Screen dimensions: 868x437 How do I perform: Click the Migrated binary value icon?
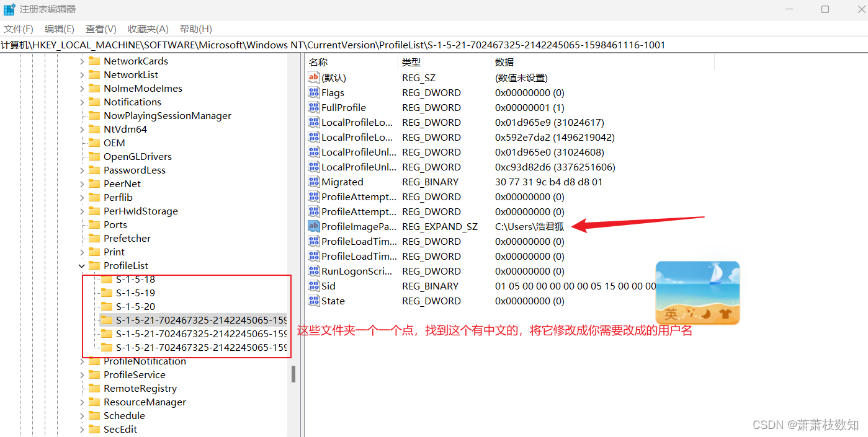click(314, 182)
